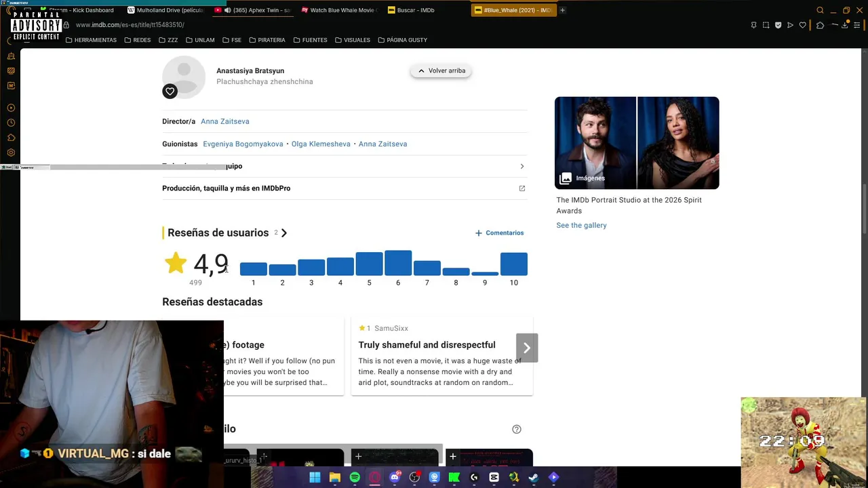Open Steam from the taskbar
868x488 pixels.
click(534, 477)
